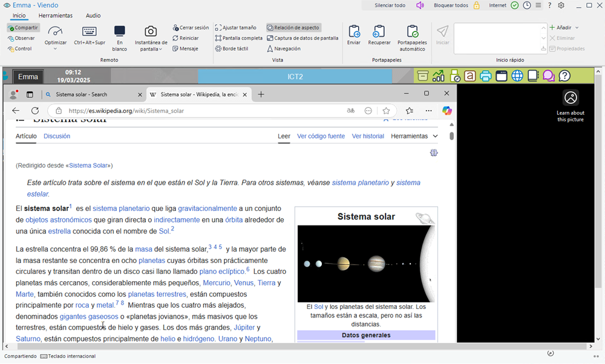The height and width of the screenshot is (364, 605).
Task: Click the archive box icon on the green toolbar
Action: [423, 76]
